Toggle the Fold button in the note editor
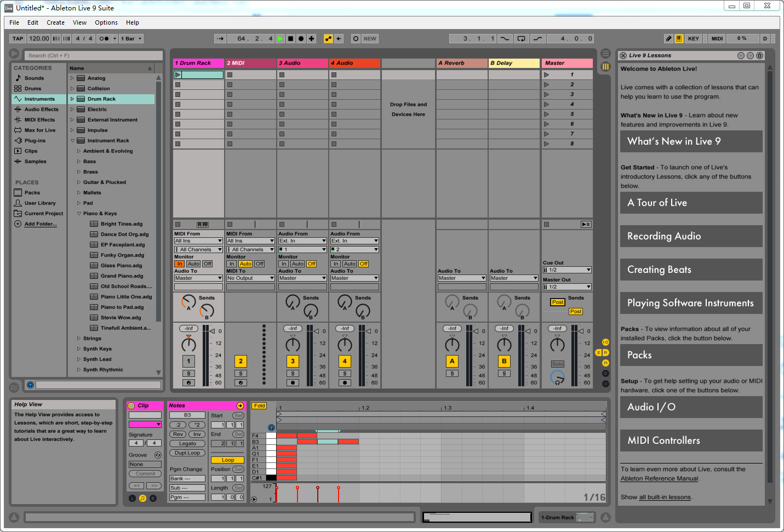The image size is (784, 532). point(259,406)
